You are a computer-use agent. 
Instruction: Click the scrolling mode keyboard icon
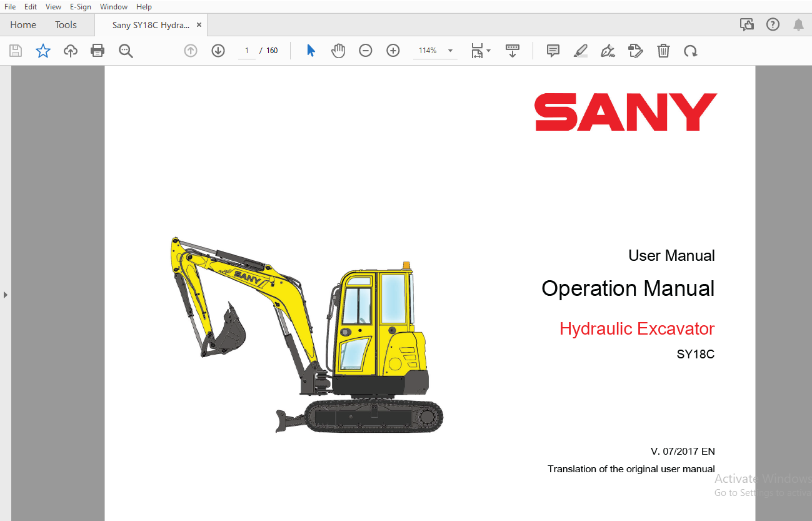[513, 51]
